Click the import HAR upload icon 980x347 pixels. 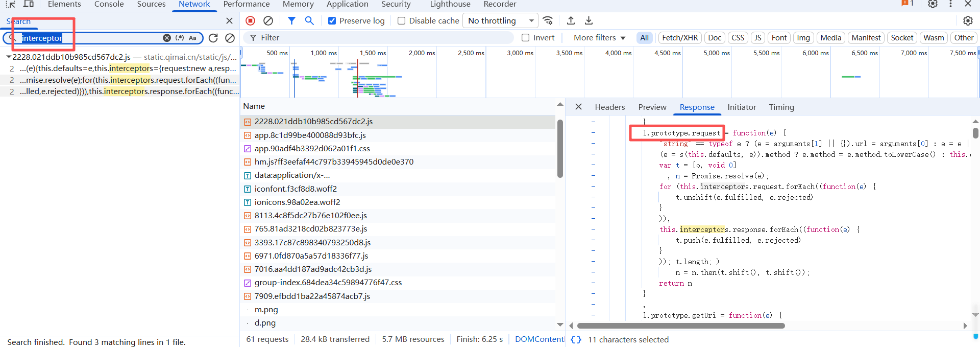click(571, 20)
